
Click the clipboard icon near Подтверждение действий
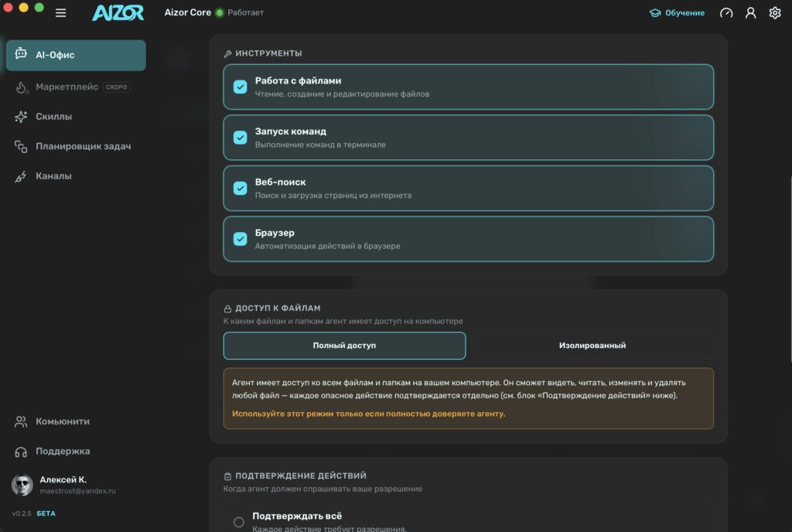(x=228, y=476)
